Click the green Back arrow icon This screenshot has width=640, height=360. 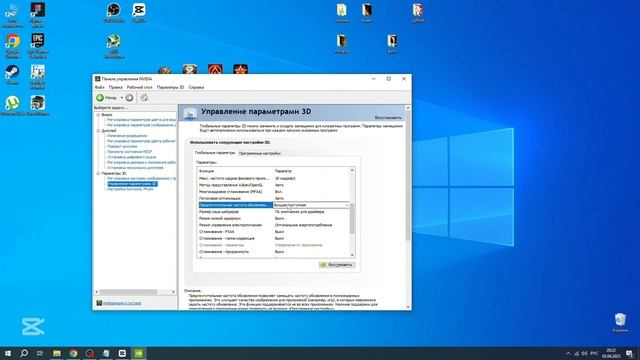click(x=100, y=98)
